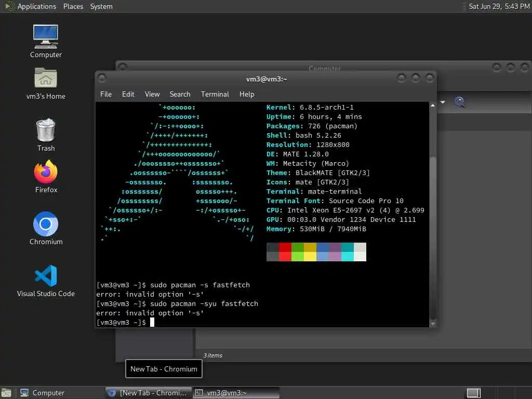This screenshot has width=532, height=399.
Task: Click the red color block in terminal
Action: point(285,252)
